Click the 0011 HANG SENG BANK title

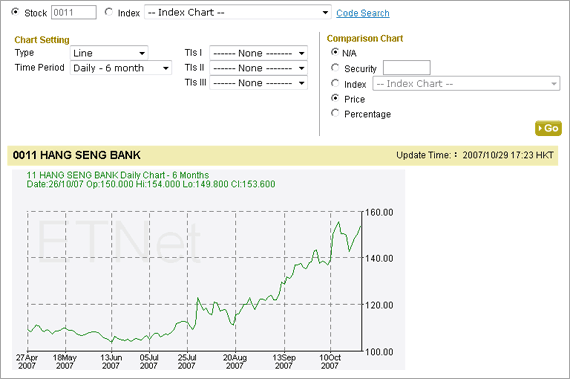pos(77,155)
